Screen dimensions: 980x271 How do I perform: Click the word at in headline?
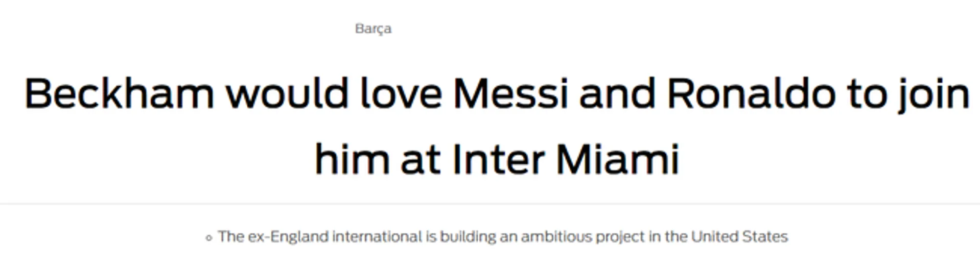[421, 161]
